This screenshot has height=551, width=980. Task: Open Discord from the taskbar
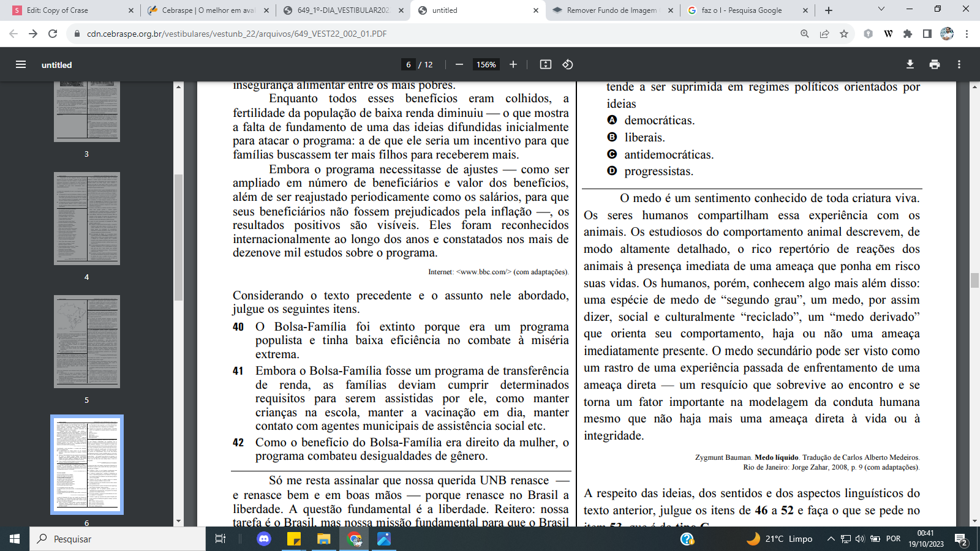point(264,539)
